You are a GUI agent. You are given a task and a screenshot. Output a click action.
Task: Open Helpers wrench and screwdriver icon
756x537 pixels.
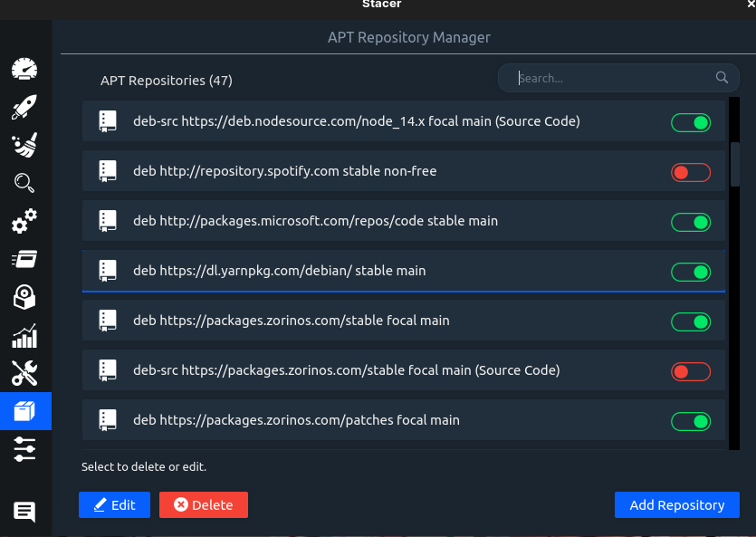[x=24, y=373]
